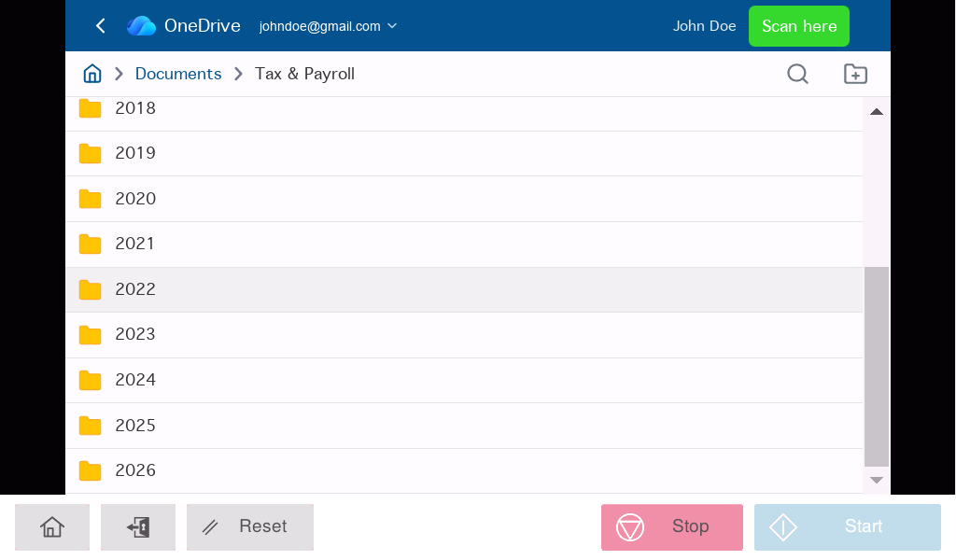Click the Tax & Payroll breadcrumb
956x560 pixels.
point(304,74)
